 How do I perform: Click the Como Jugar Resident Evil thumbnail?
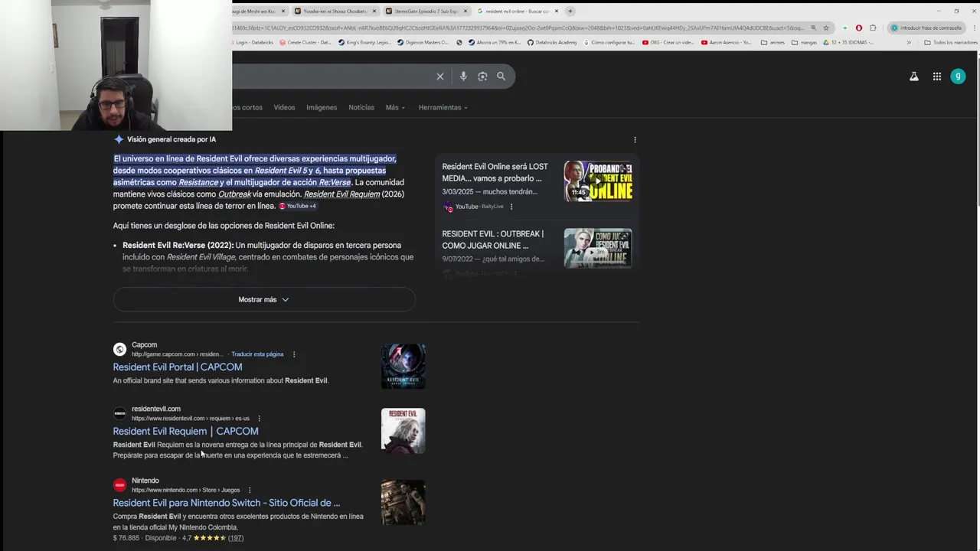click(598, 249)
